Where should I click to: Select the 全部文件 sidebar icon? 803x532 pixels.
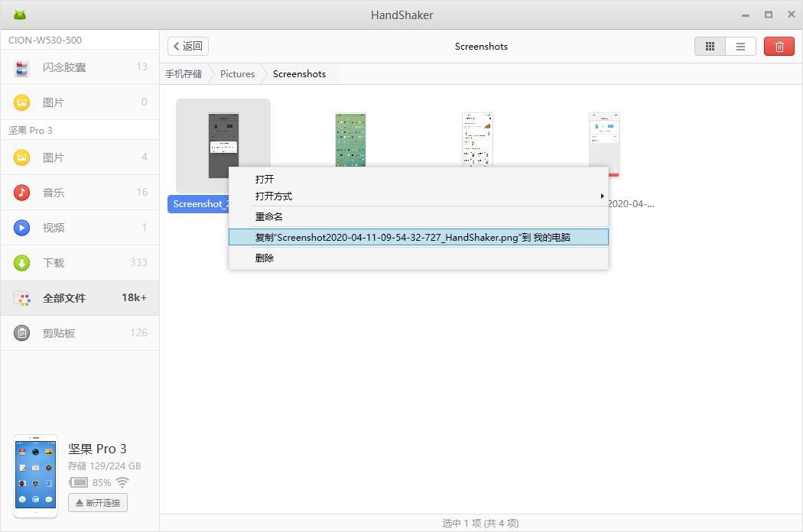click(23, 297)
